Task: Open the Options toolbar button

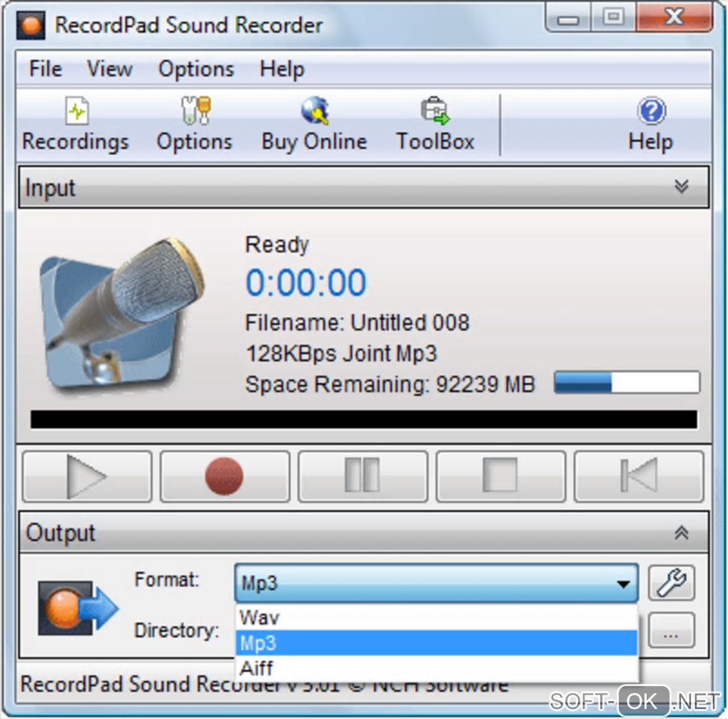Action: pos(195,124)
